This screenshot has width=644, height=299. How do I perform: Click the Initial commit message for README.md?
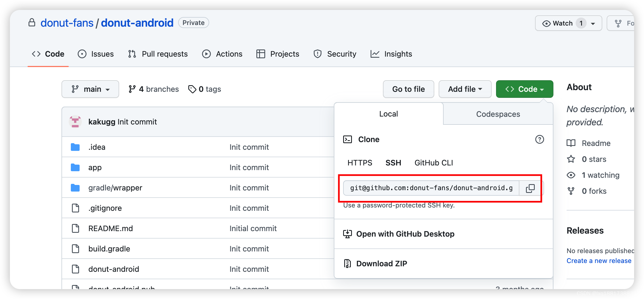point(253,229)
